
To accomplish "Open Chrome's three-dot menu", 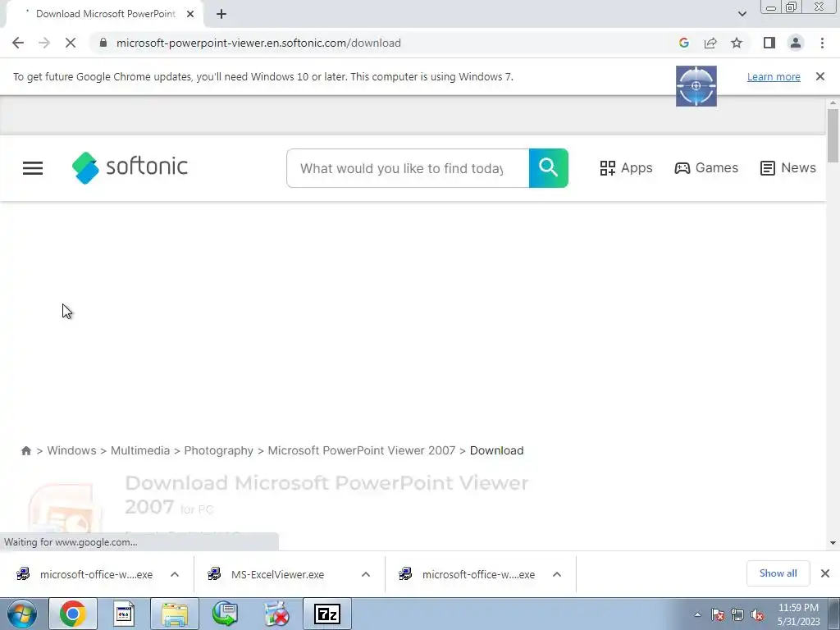I will coord(822,43).
